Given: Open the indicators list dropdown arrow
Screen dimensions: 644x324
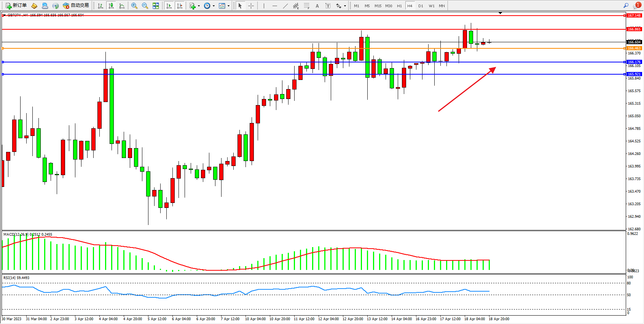Looking at the screenshot, I should (x=199, y=6).
